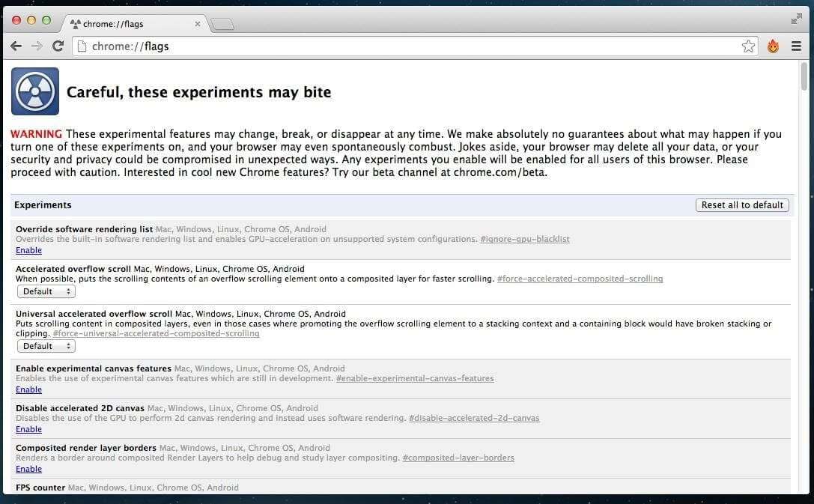Image resolution: width=814 pixels, height=504 pixels.
Task: Click the flame extension icon
Action: point(773,46)
